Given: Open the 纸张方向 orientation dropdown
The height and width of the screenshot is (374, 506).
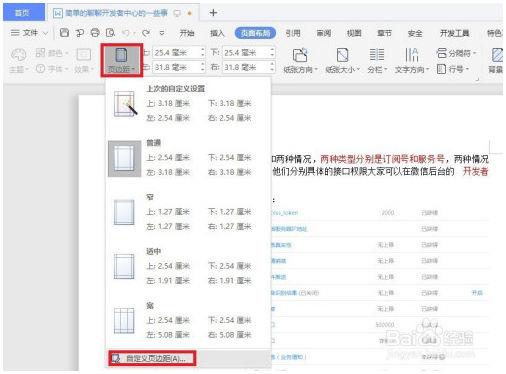Looking at the screenshot, I should [300, 60].
